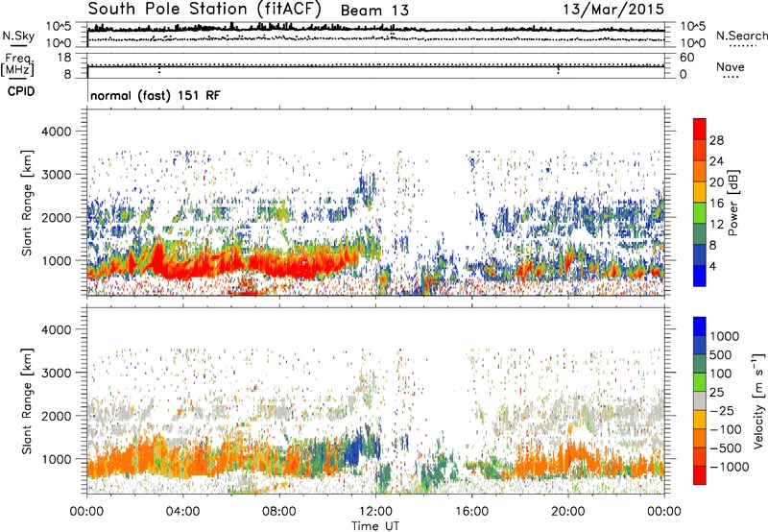
Task: Click the 'N.Search' legend label
Action: (x=741, y=36)
